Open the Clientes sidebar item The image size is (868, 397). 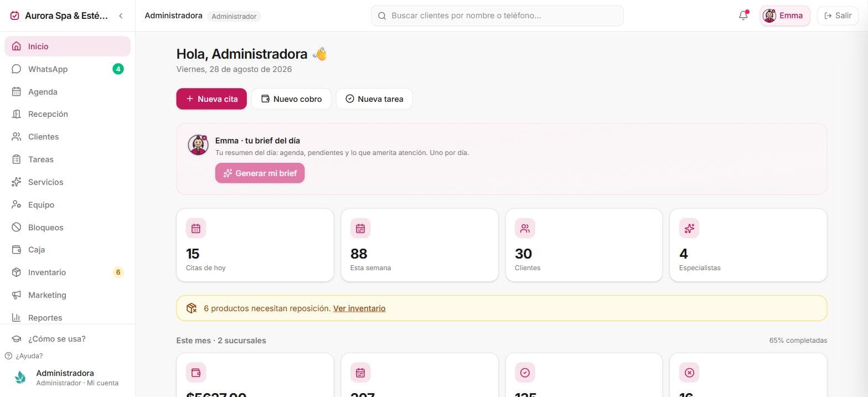tap(68, 137)
